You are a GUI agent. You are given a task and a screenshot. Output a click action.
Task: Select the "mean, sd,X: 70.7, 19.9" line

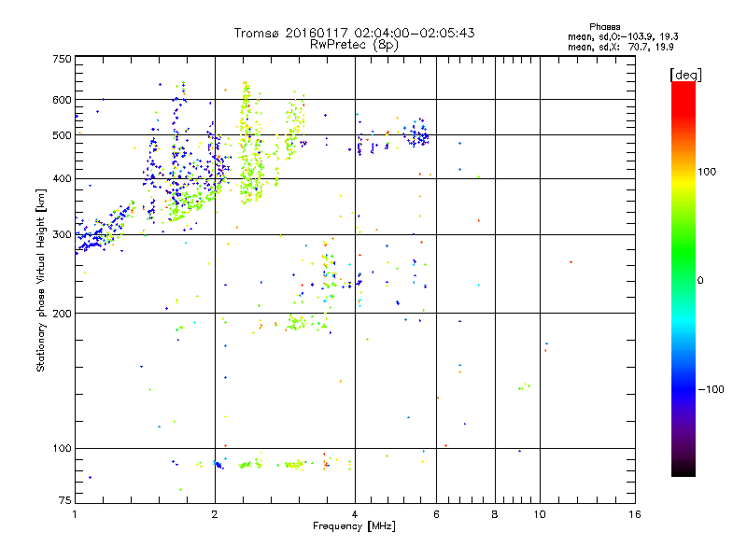(621, 47)
